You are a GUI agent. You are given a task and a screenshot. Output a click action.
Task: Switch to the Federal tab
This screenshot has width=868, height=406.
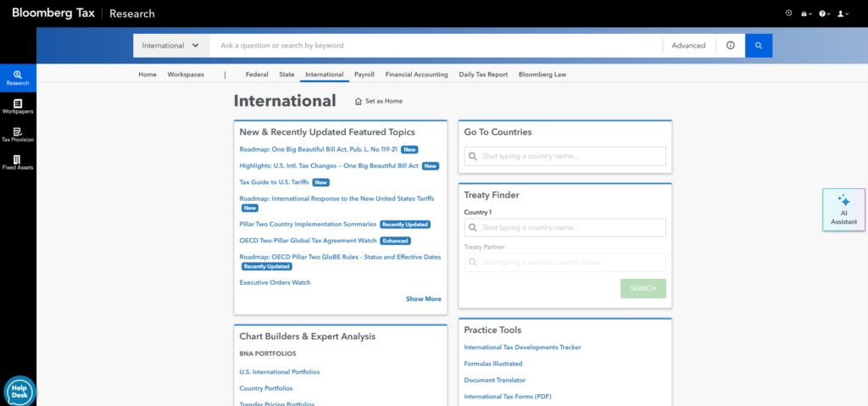point(255,75)
